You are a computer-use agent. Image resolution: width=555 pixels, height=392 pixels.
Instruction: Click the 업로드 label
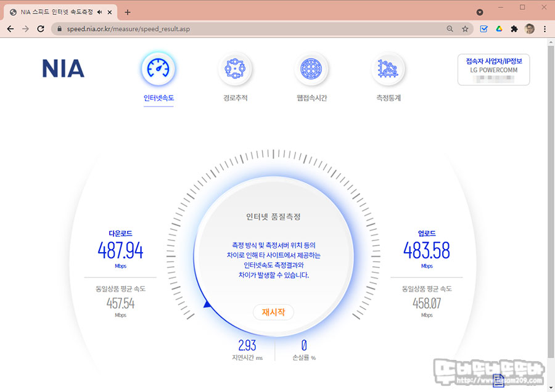[427, 234]
